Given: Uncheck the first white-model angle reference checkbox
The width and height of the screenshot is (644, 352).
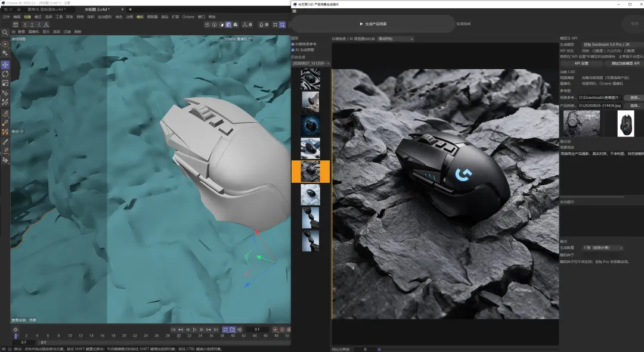Looking at the screenshot, I should pyautogui.click(x=293, y=44).
